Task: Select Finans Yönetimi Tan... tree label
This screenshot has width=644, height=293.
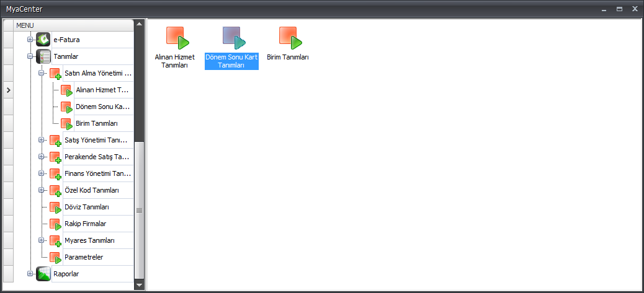Action: coord(98,173)
